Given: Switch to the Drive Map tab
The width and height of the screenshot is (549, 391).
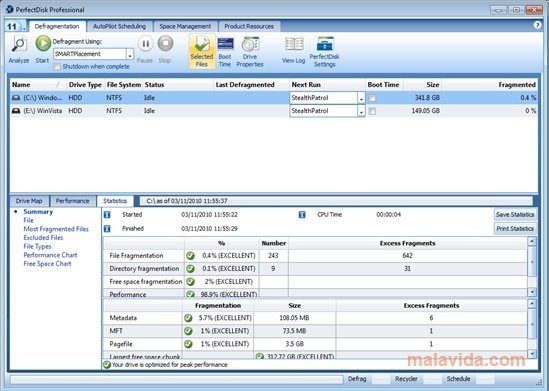Looking at the screenshot, I should (29, 201).
